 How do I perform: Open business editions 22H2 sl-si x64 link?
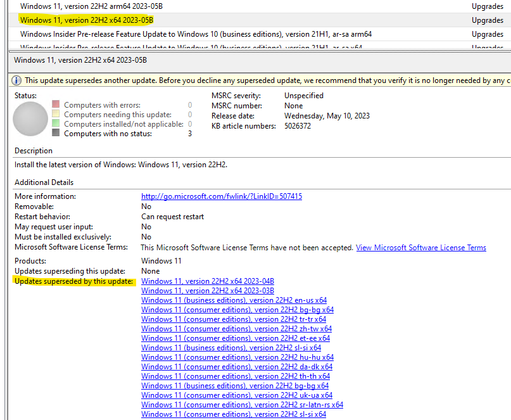click(x=231, y=348)
